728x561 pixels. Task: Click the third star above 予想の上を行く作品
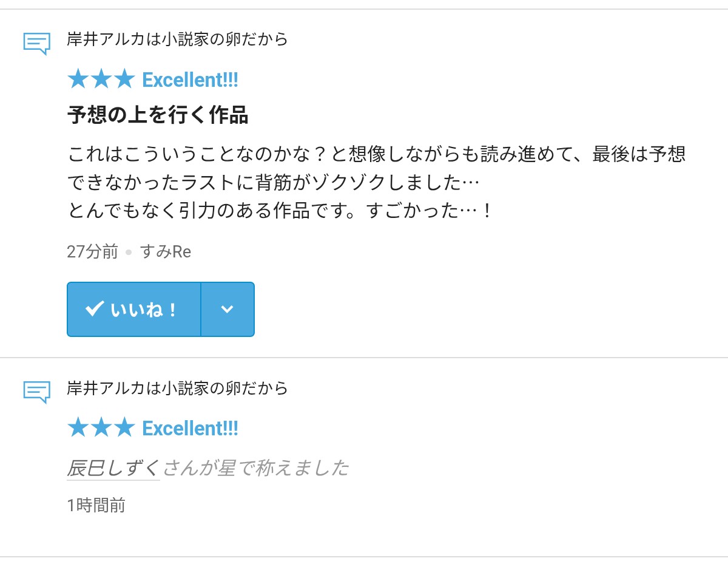(124, 80)
